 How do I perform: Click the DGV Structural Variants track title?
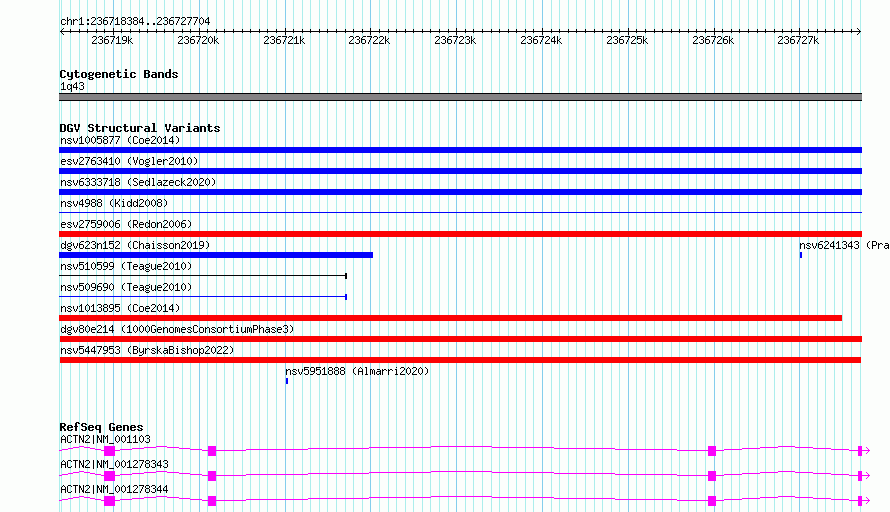[x=140, y=128]
